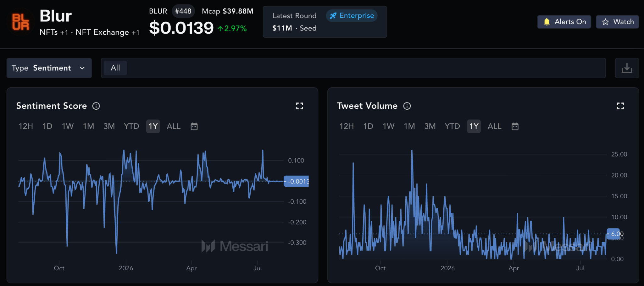Click the Latest Round label

click(294, 16)
